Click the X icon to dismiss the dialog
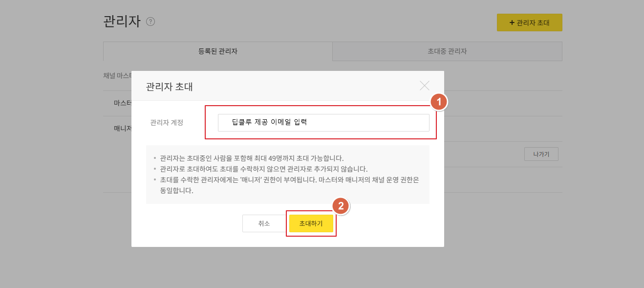Viewport: 644px width, 288px height. tap(425, 86)
